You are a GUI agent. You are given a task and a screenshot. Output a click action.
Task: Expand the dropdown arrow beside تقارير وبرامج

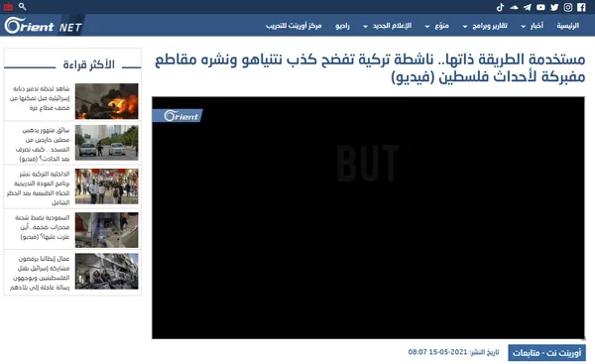click(x=465, y=27)
